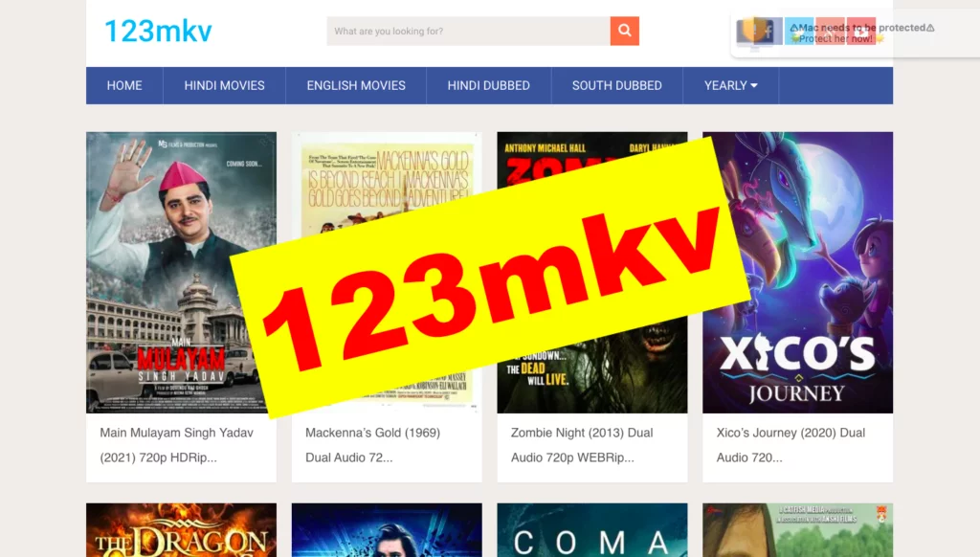Screen dimensions: 980x557
Task: Click 'Mackenna's Gold (1969) Dual Audio 72...' title
Action: pos(372,445)
